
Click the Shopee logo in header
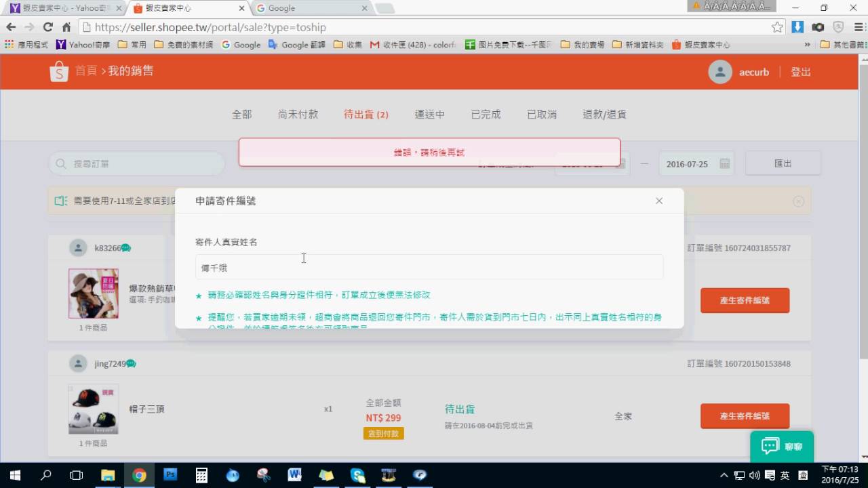(59, 71)
